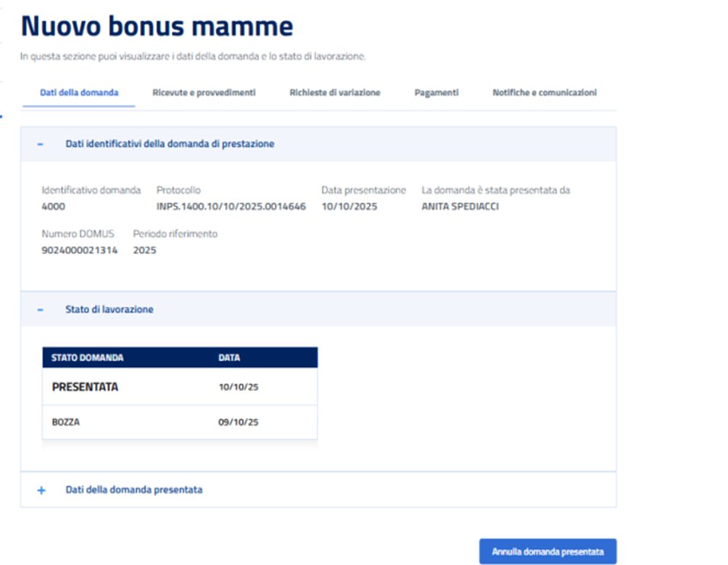Click minus icon beside Stato di lavorazione
Screen dimensions: 728x565
pos(41,310)
